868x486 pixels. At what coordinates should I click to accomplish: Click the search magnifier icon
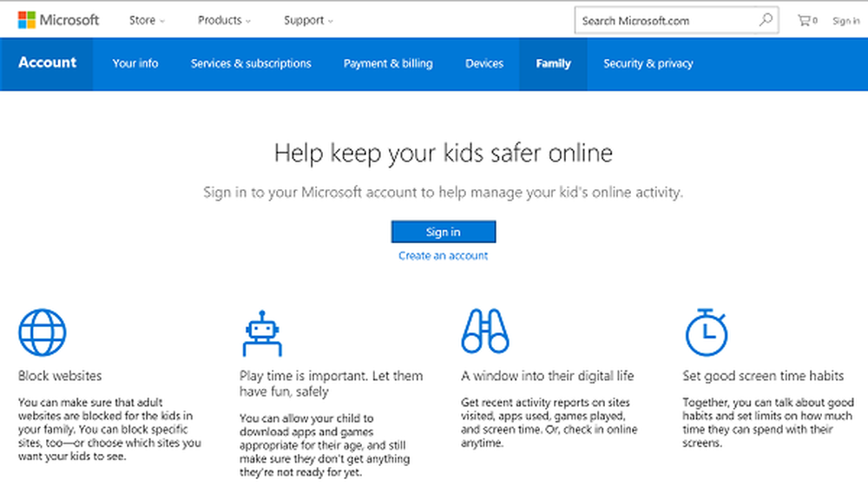(766, 21)
